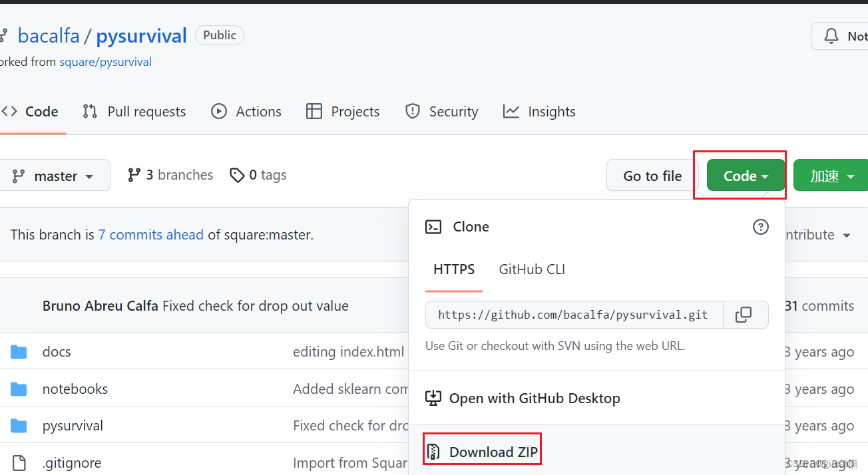Viewport: 868px width, 475px height.
Task: Click the Clone help question mark icon
Action: click(x=760, y=227)
